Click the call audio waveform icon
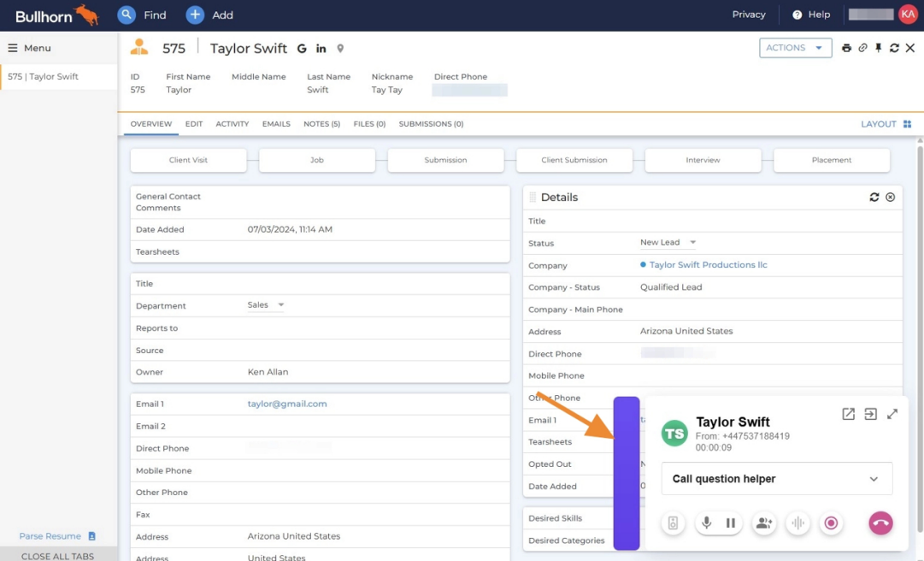This screenshot has width=924, height=561. pyautogui.click(x=797, y=523)
